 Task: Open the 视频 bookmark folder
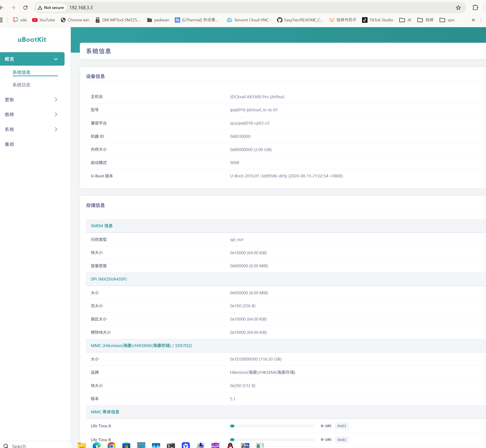425,20
